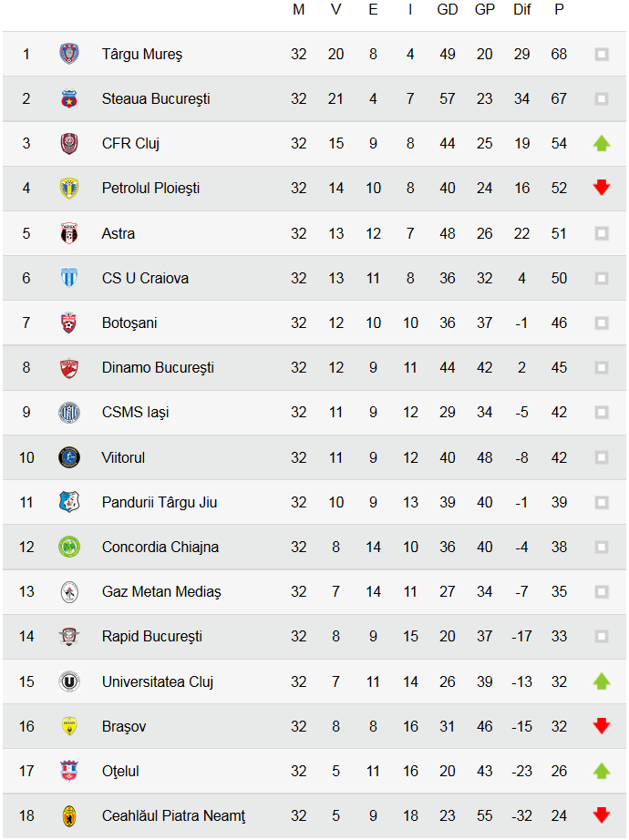Screen dimensions: 629x840
Task: Click CFR Cluj green up arrow
Action: (x=601, y=143)
